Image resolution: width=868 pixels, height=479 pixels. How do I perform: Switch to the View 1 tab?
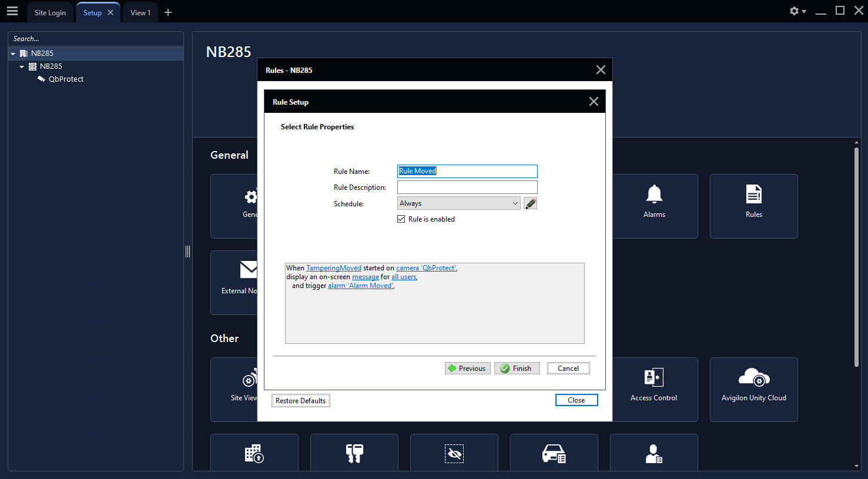[x=140, y=13]
